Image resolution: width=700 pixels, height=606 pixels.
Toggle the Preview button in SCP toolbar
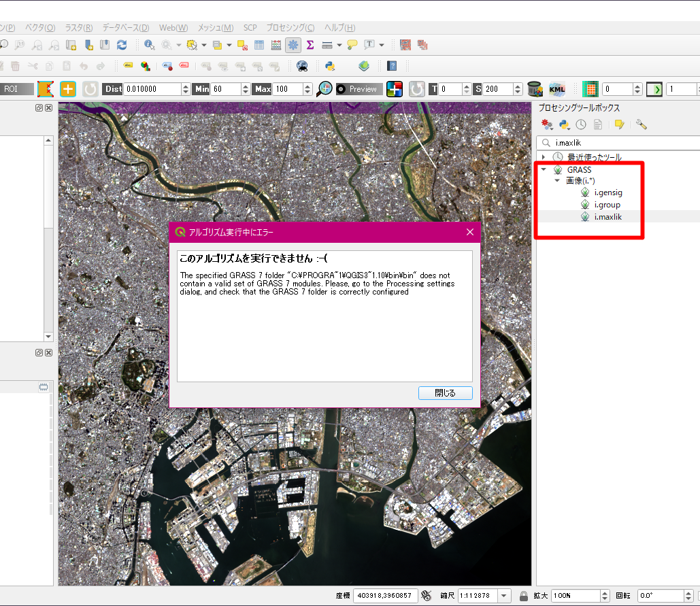[359, 88]
